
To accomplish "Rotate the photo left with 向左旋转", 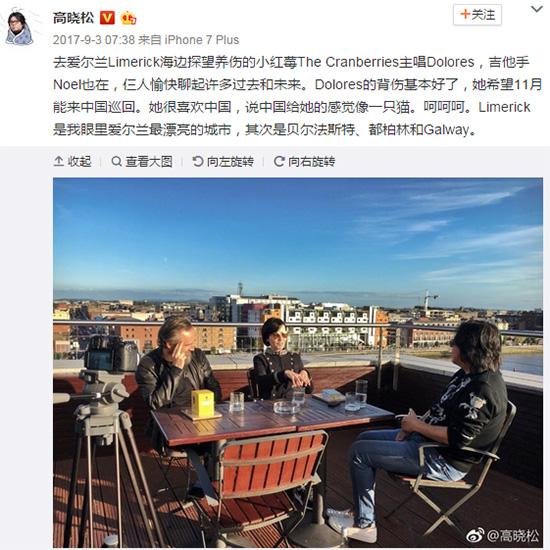I will pyautogui.click(x=223, y=161).
